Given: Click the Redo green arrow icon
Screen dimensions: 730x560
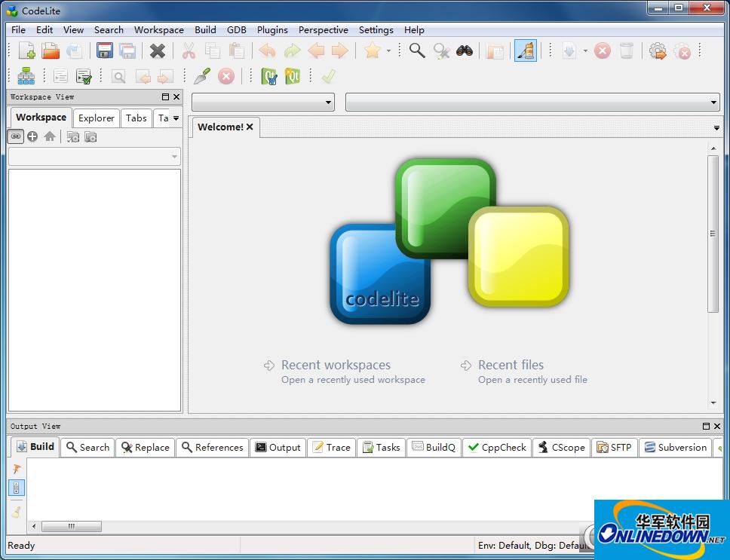Looking at the screenshot, I should tap(292, 50).
